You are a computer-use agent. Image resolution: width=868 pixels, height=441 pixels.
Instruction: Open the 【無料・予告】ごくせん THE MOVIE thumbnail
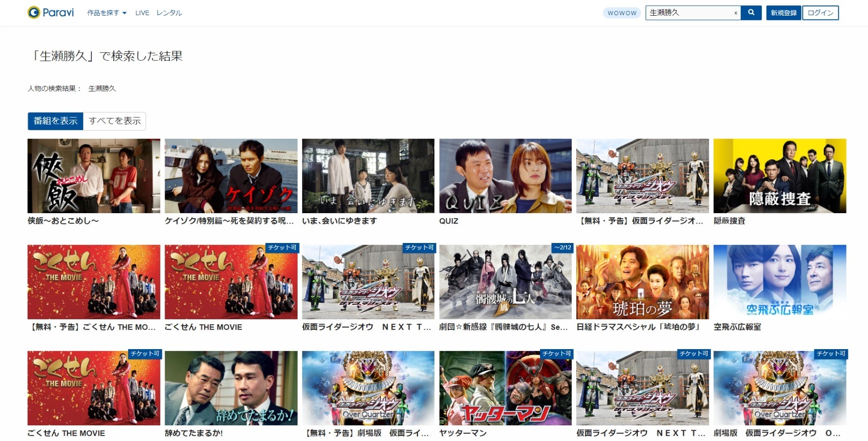[x=94, y=282]
